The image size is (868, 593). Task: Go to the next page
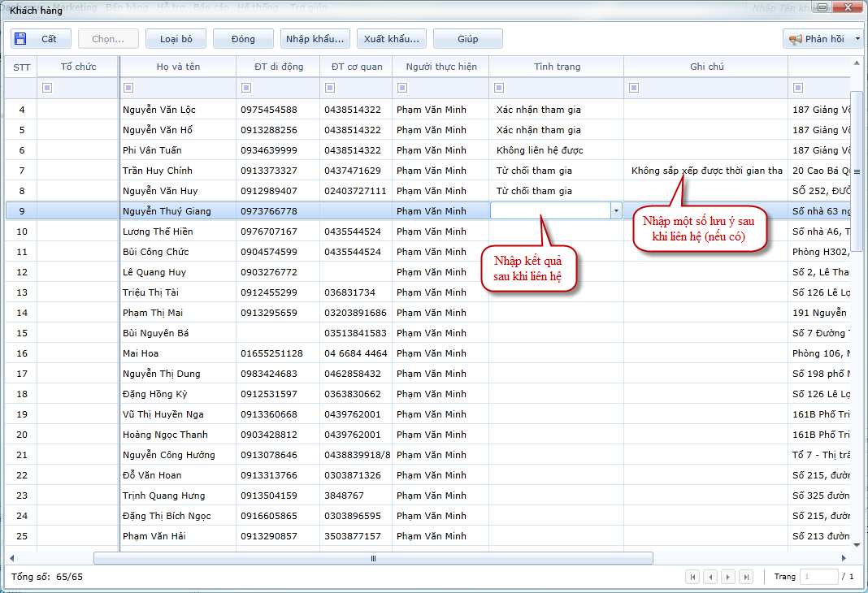click(x=728, y=577)
